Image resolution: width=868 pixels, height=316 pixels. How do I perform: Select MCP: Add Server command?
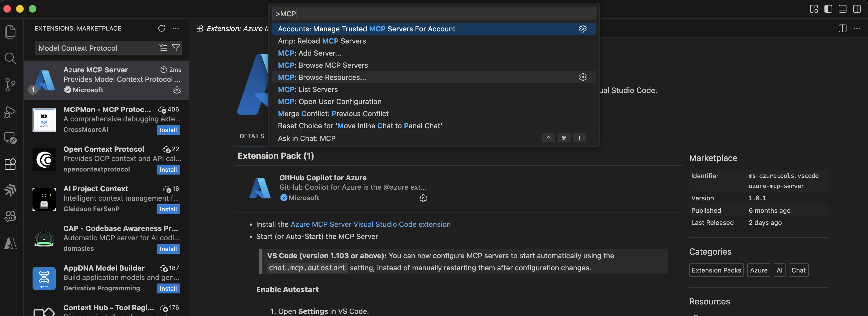coord(309,53)
